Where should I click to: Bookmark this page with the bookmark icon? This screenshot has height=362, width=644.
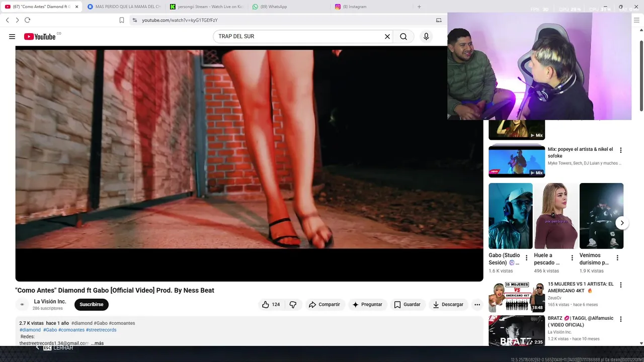[122, 20]
